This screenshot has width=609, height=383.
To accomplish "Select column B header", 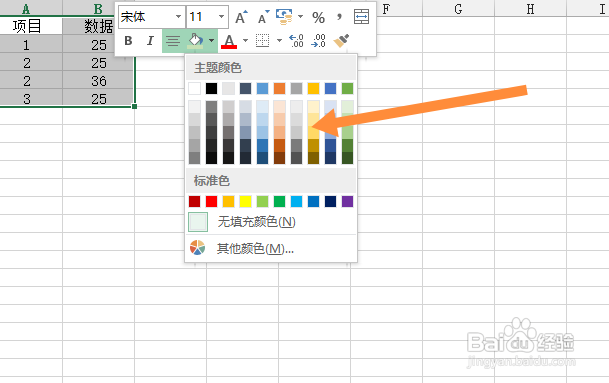I will point(98,8).
